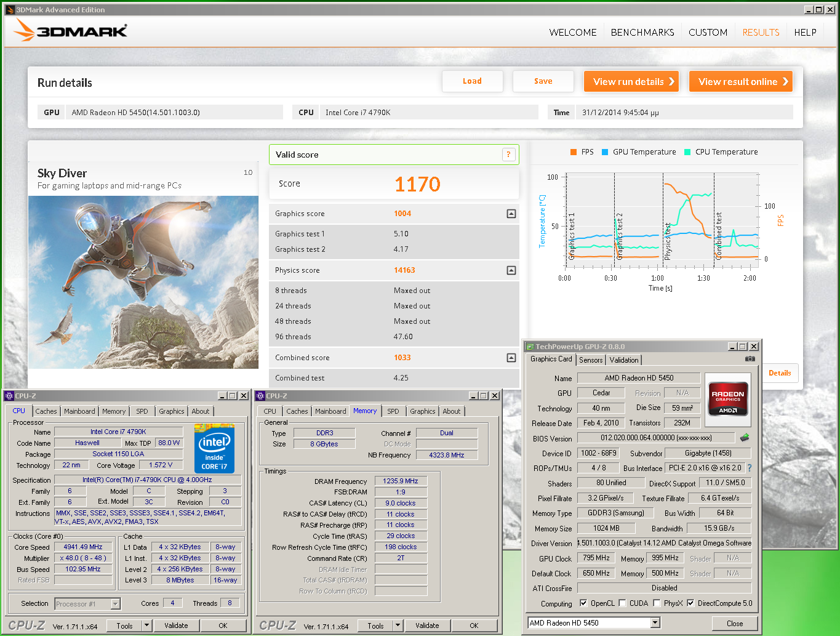Screen dimensions: 840x636
Task: Open the About tab in left CPU-Z window
Action: coord(201,411)
